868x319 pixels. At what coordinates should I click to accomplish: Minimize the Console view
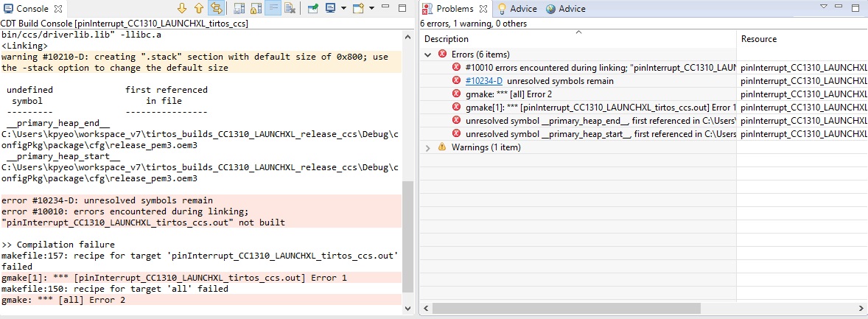coord(386,7)
